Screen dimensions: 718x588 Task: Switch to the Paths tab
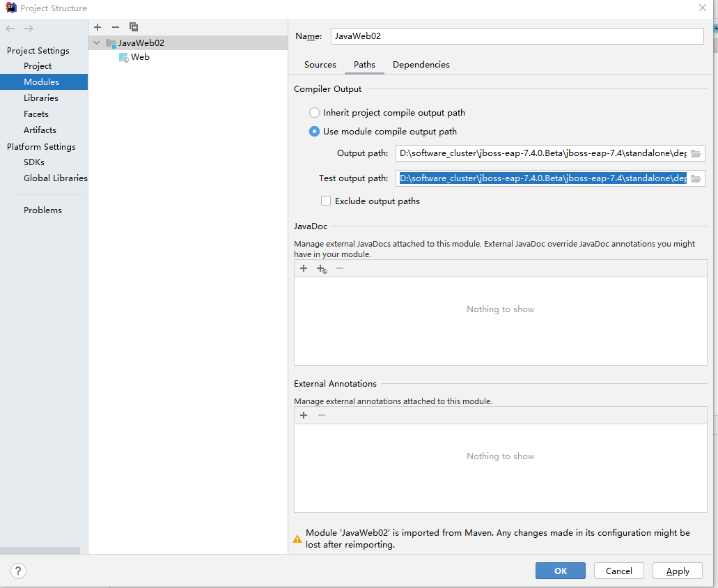(x=364, y=65)
